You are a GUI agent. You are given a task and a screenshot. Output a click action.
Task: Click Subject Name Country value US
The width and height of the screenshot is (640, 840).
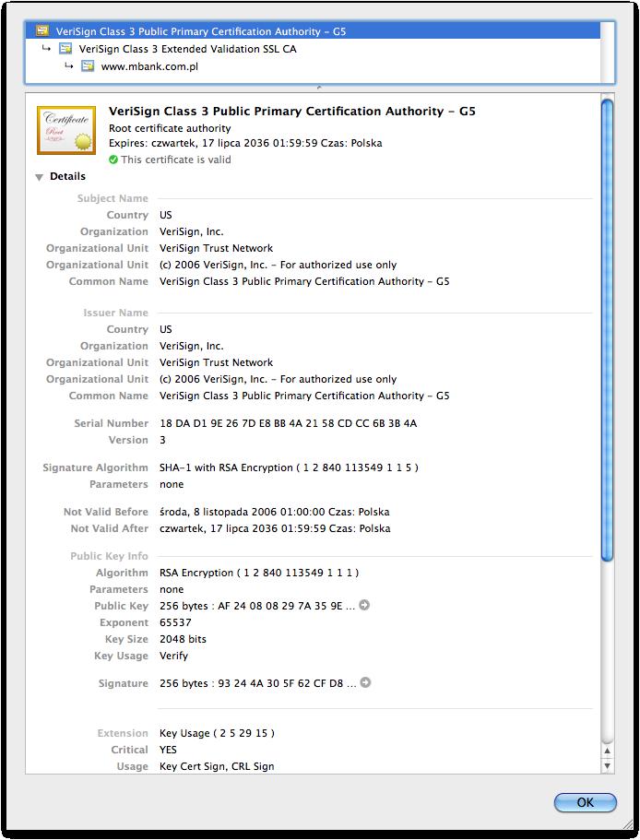[x=165, y=215]
